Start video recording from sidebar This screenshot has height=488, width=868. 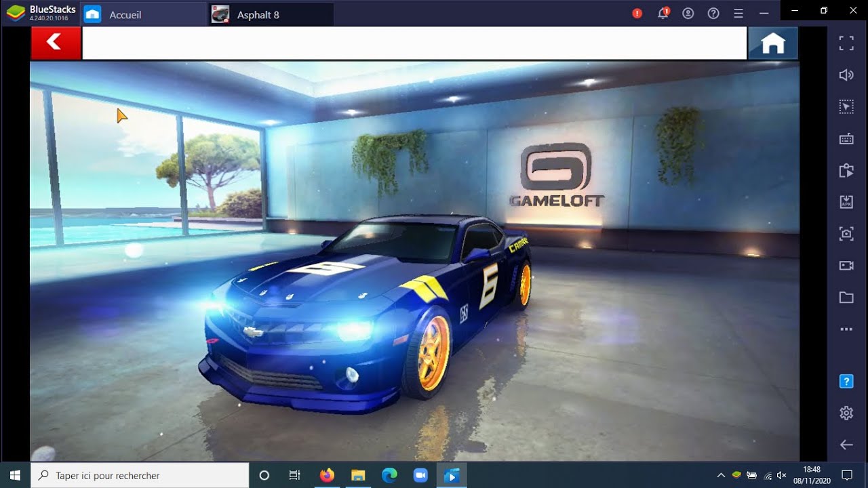pyautogui.click(x=846, y=266)
